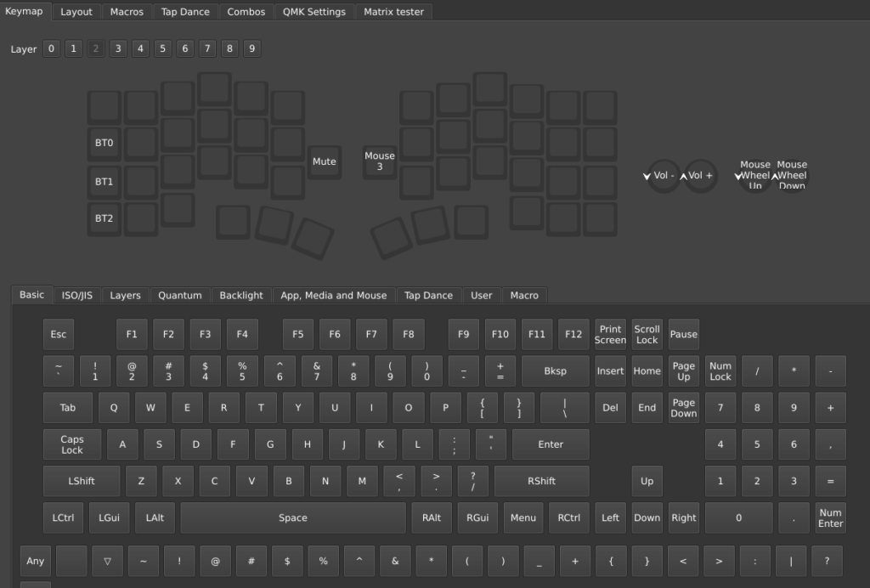Image resolution: width=870 pixels, height=588 pixels.
Task: Click the Mouse Wheel Up encoder
Action: click(754, 176)
